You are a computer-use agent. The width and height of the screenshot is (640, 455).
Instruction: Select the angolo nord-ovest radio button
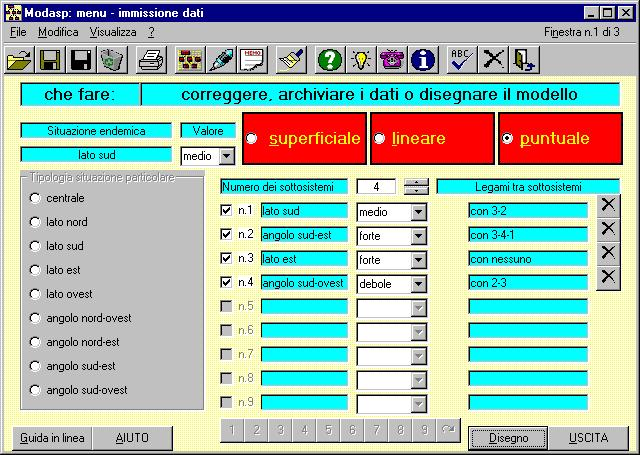36,318
